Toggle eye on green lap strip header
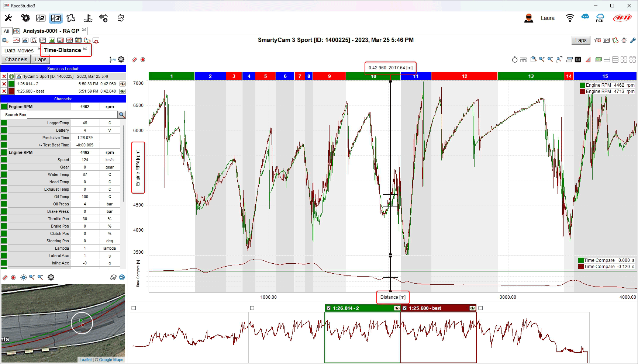The width and height of the screenshot is (638, 364). 397,308
